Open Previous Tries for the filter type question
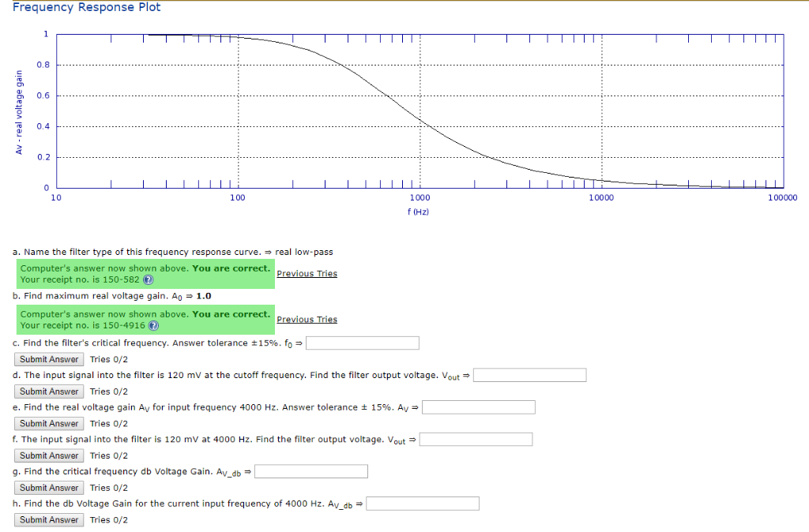 [308, 272]
